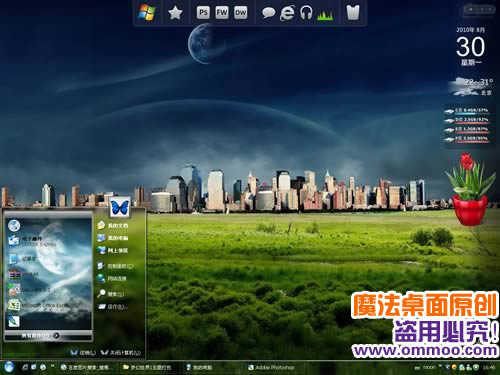
Task: Click first quick launch icon beside Start orb
Action: pyautogui.click(x=25, y=367)
